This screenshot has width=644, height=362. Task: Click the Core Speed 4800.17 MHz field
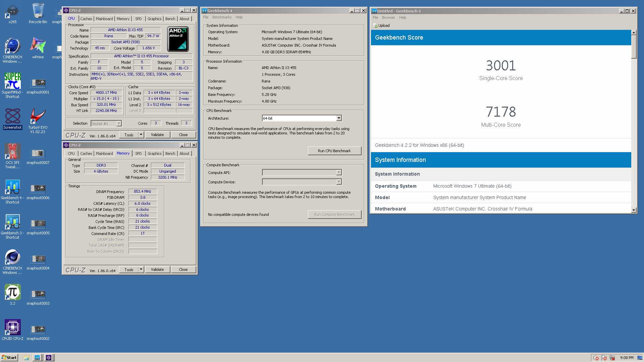(106, 93)
